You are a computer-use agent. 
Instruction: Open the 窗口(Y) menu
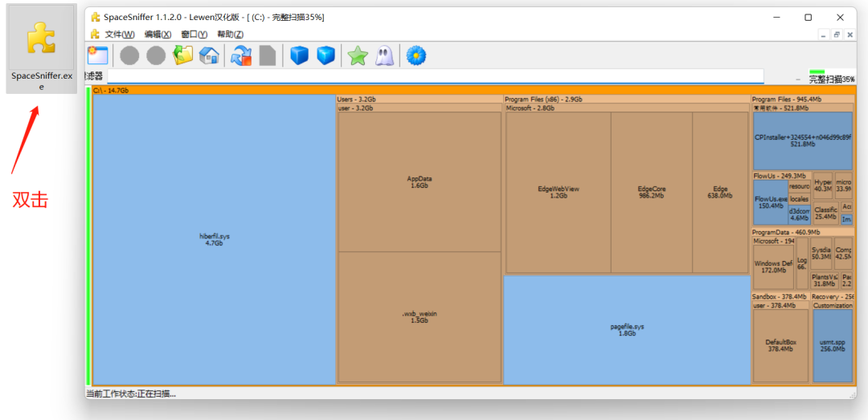(194, 34)
